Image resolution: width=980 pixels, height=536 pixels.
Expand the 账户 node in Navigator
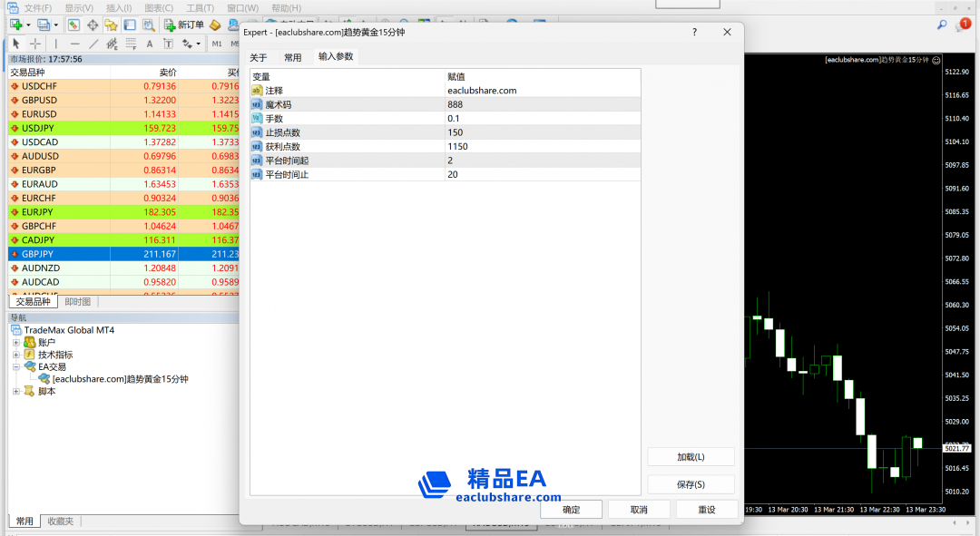tap(16, 343)
